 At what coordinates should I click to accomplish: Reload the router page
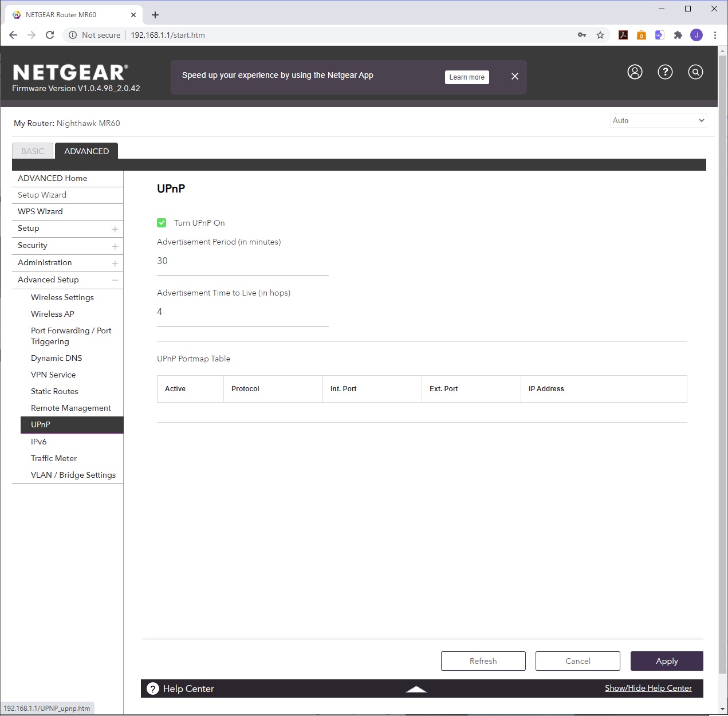[50, 35]
